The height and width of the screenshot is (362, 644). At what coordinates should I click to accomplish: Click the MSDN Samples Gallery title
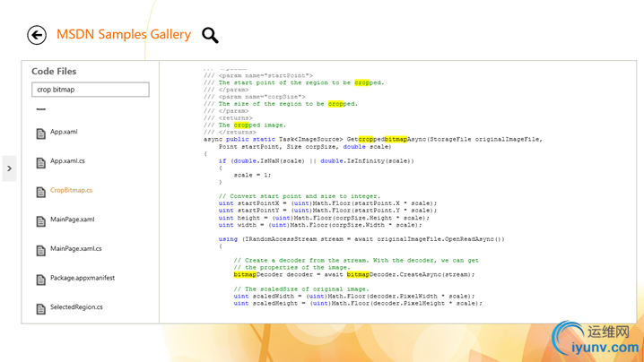click(x=124, y=34)
